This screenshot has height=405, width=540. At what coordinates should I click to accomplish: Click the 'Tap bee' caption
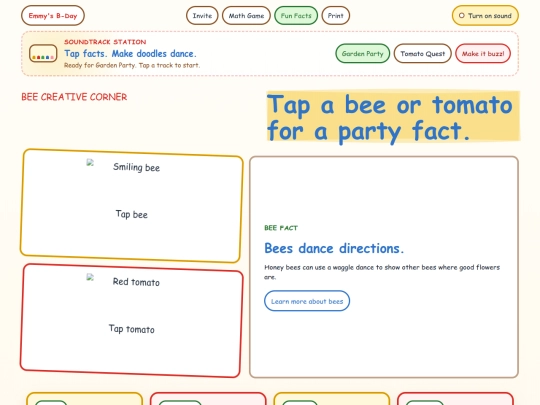(x=132, y=214)
